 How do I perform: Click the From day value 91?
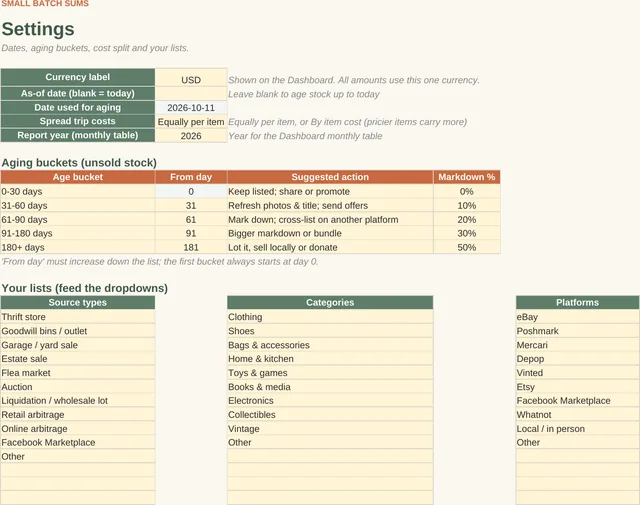point(191,233)
